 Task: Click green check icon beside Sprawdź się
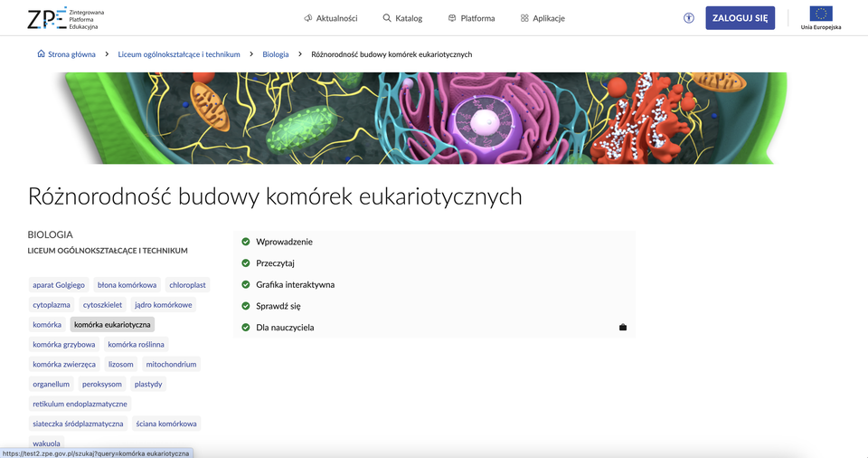pos(245,306)
